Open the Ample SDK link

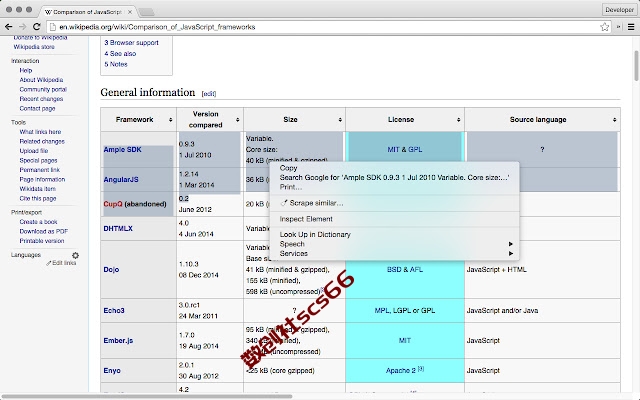[122, 149]
